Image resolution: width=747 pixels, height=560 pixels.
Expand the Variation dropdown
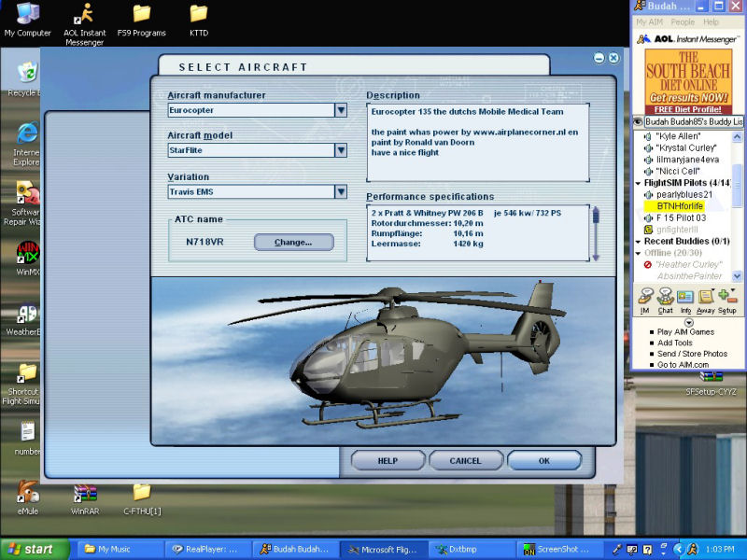click(341, 191)
